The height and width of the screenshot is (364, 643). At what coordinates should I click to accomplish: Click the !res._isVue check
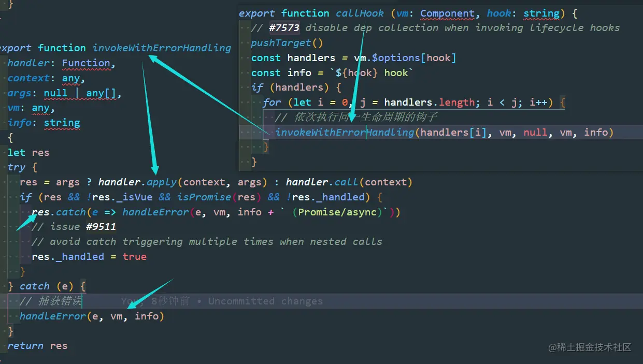[x=121, y=197]
